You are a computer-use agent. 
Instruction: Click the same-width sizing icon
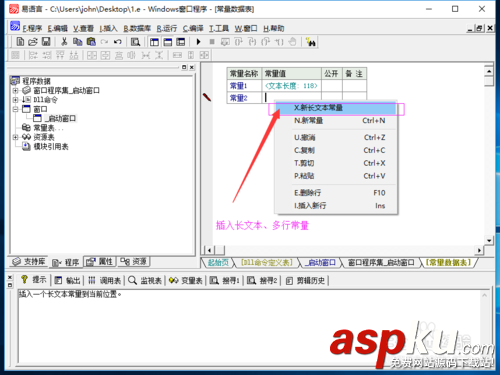(x=177, y=55)
